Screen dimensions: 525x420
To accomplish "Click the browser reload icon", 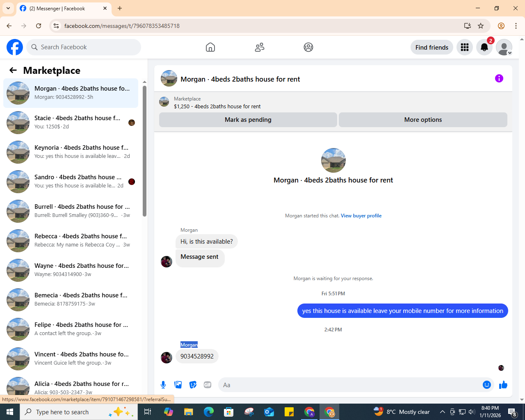I will [x=39, y=26].
